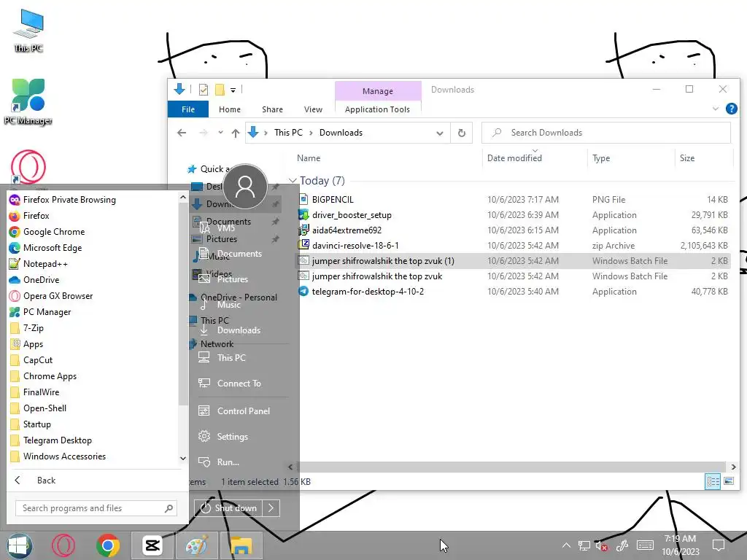
Task: Click the Explorer back arrow
Action: pyautogui.click(x=182, y=133)
